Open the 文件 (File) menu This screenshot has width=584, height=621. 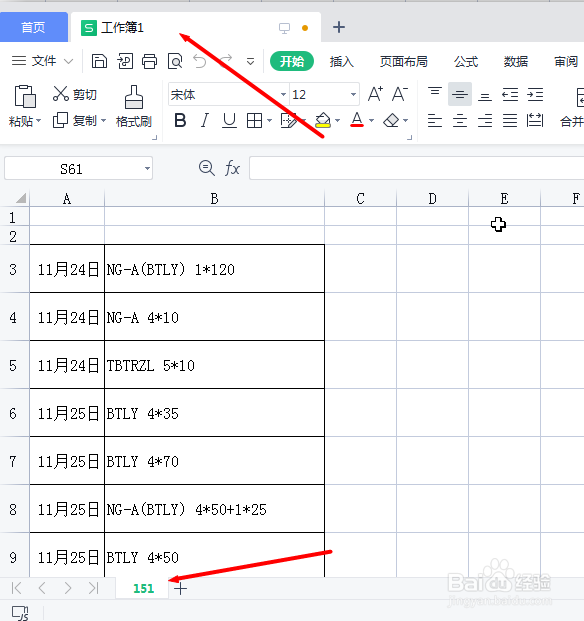pyautogui.click(x=42, y=61)
